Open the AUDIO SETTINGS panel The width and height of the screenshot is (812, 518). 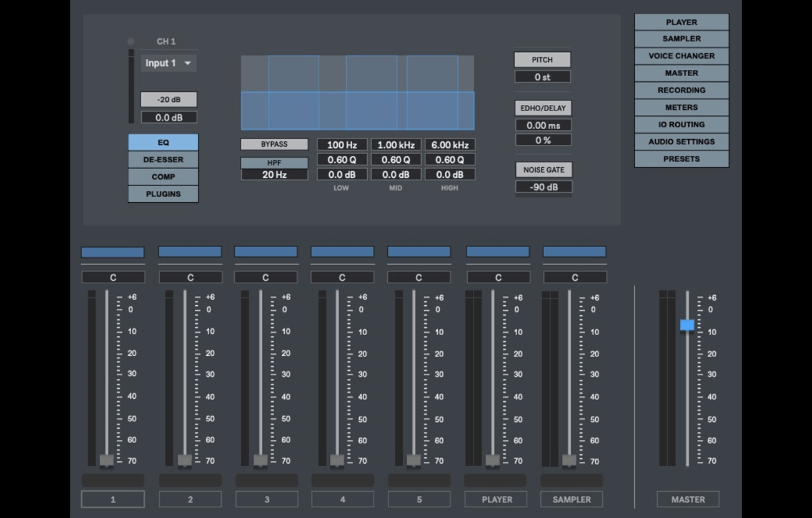click(x=681, y=142)
